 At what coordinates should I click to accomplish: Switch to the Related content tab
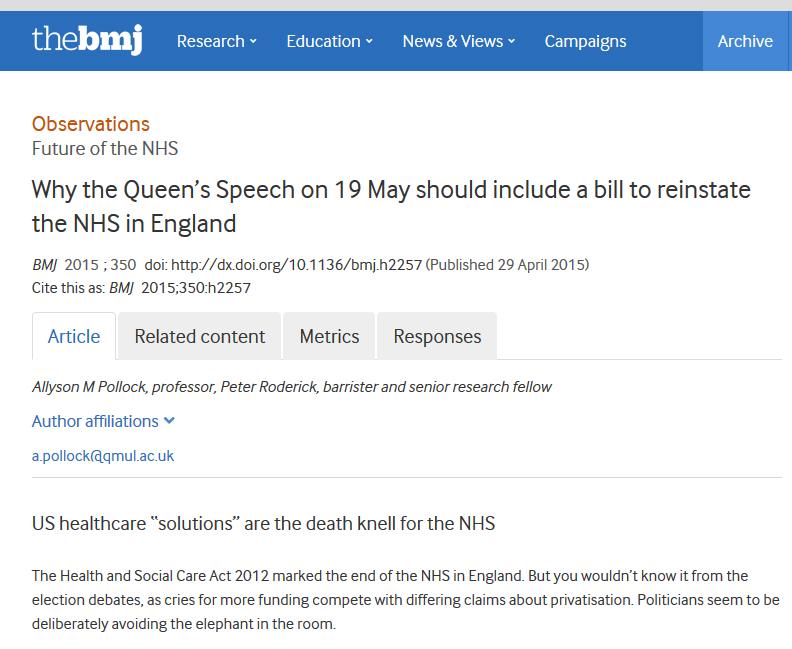200,336
